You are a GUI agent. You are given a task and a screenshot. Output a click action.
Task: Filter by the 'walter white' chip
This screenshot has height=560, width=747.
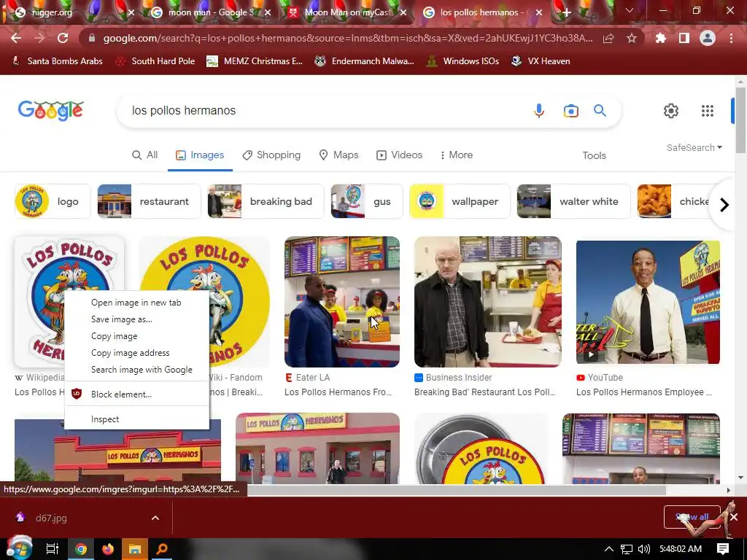573,201
